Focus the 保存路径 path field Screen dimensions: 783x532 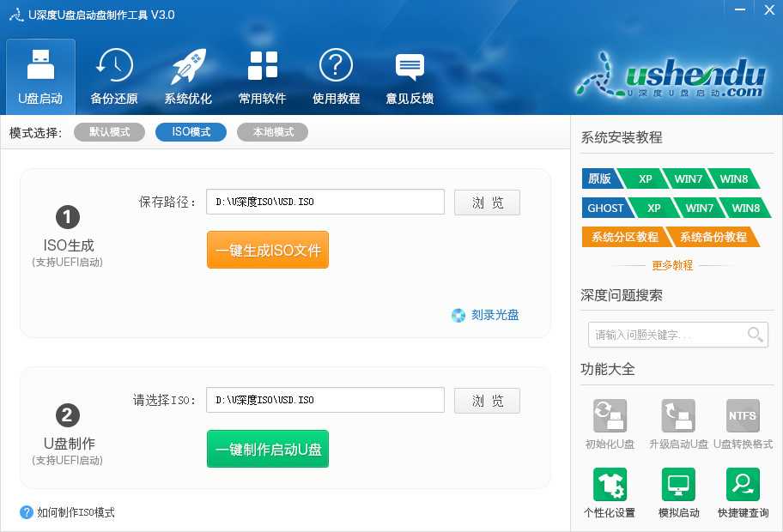(325, 202)
